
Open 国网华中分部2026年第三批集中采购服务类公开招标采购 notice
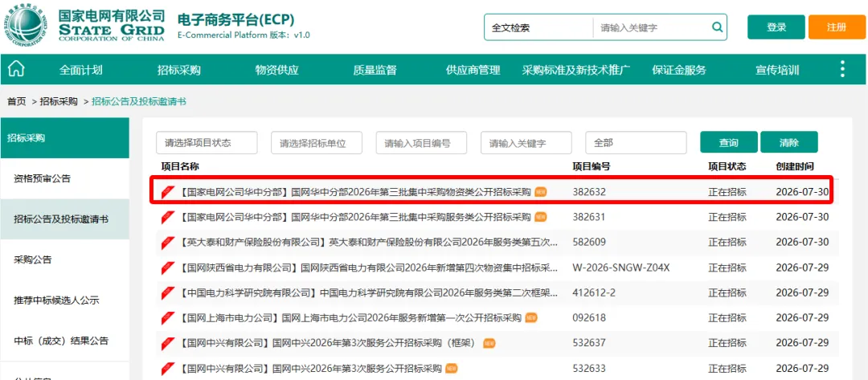tap(355, 217)
